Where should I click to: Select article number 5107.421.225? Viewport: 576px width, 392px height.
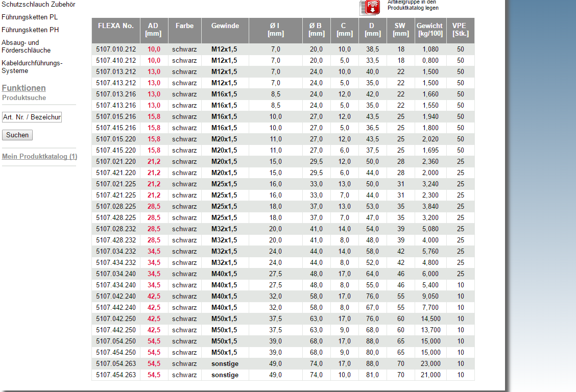(x=116, y=195)
